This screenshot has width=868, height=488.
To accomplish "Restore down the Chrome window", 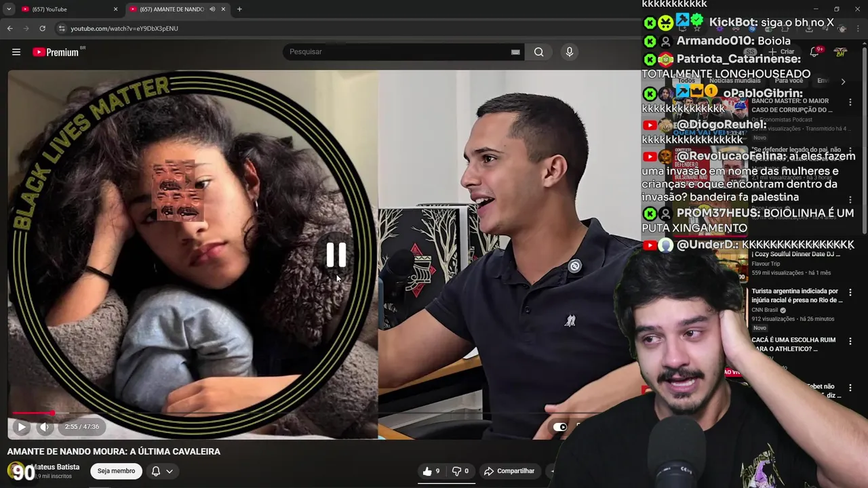I will tap(836, 9).
